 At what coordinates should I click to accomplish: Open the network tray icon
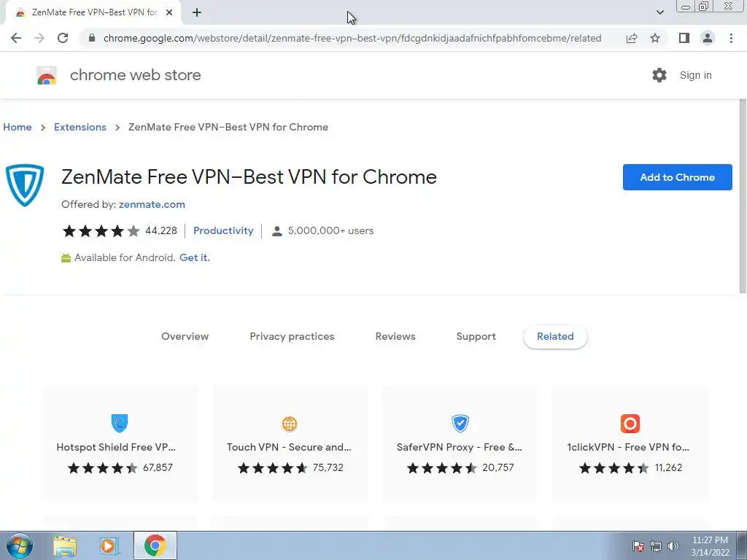656,546
